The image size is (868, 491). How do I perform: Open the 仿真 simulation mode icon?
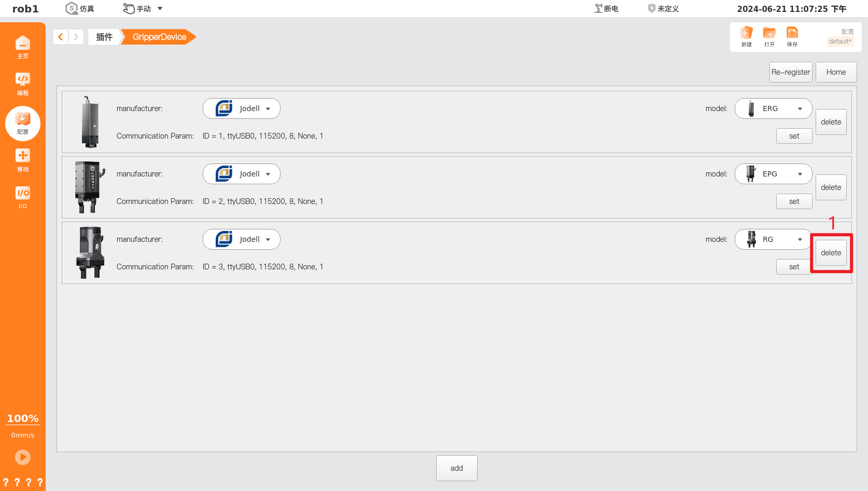pos(79,8)
